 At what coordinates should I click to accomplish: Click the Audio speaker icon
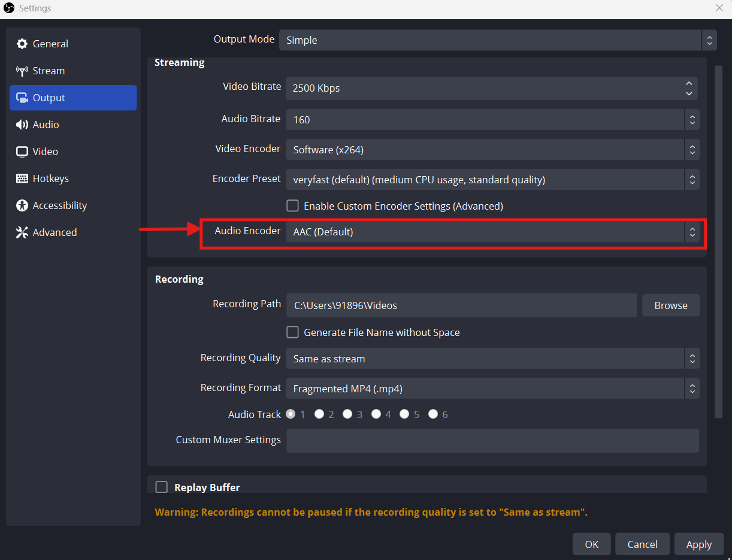22,125
